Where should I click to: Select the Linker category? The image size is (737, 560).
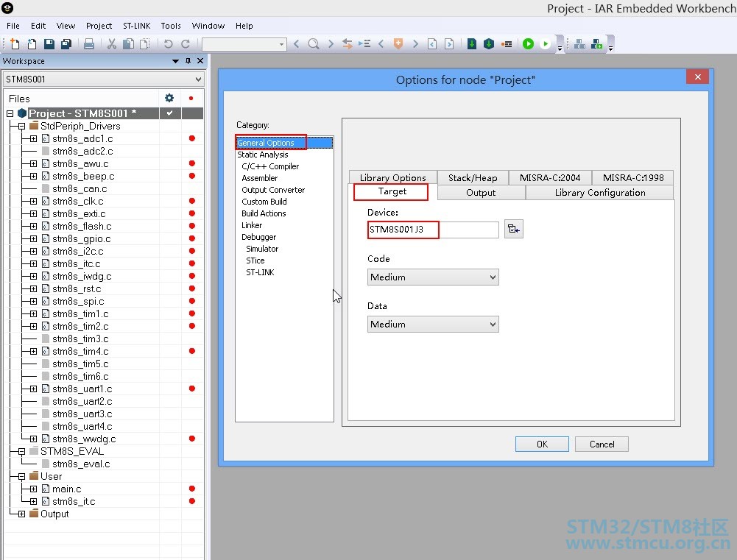click(x=252, y=225)
